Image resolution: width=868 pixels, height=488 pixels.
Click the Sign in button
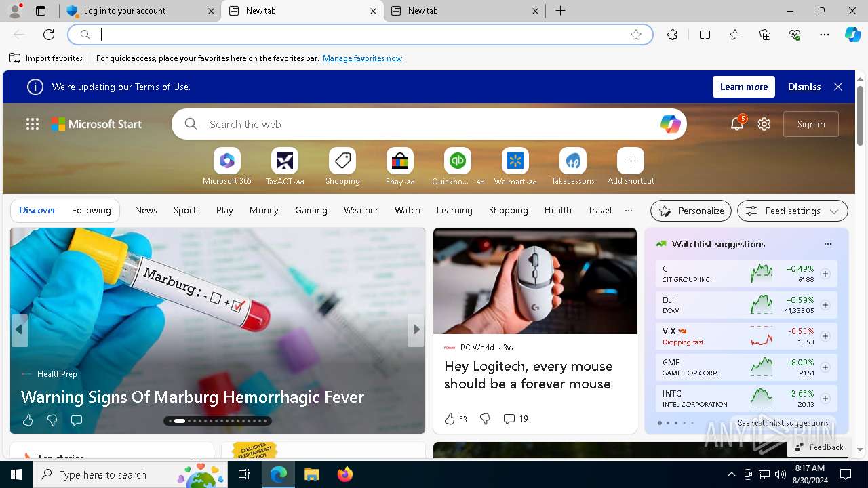(811, 124)
